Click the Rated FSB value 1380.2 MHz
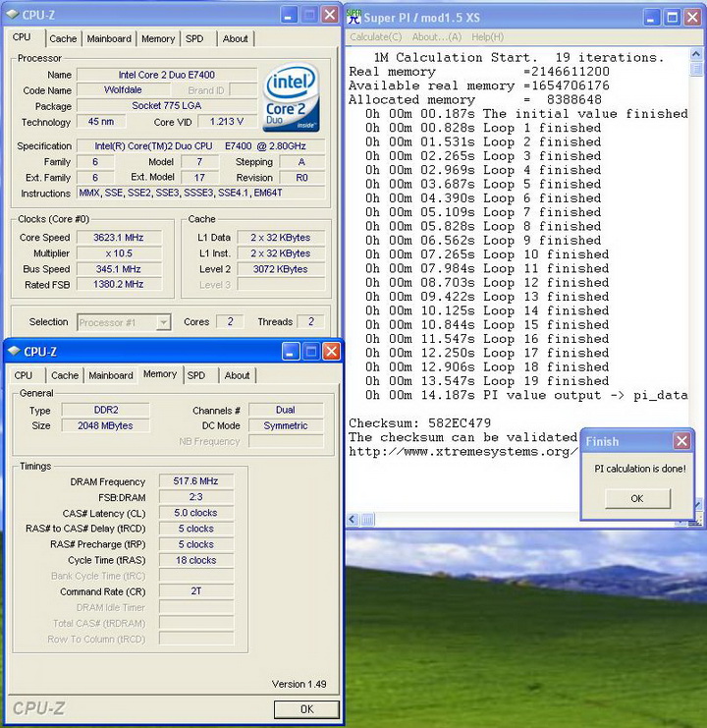Image resolution: width=707 pixels, height=728 pixels. [119, 284]
